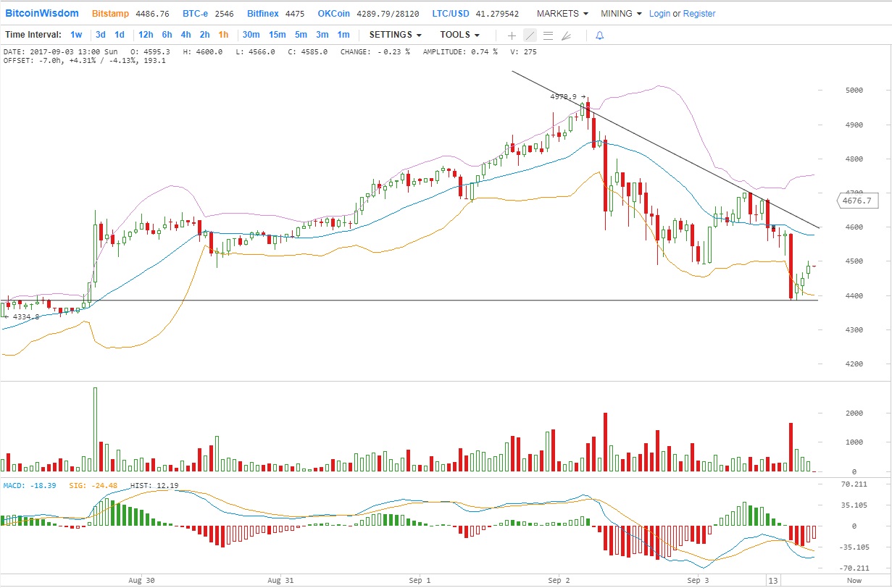Click the BitcoinWisdom logo
The height and width of the screenshot is (588, 892).
(x=41, y=14)
